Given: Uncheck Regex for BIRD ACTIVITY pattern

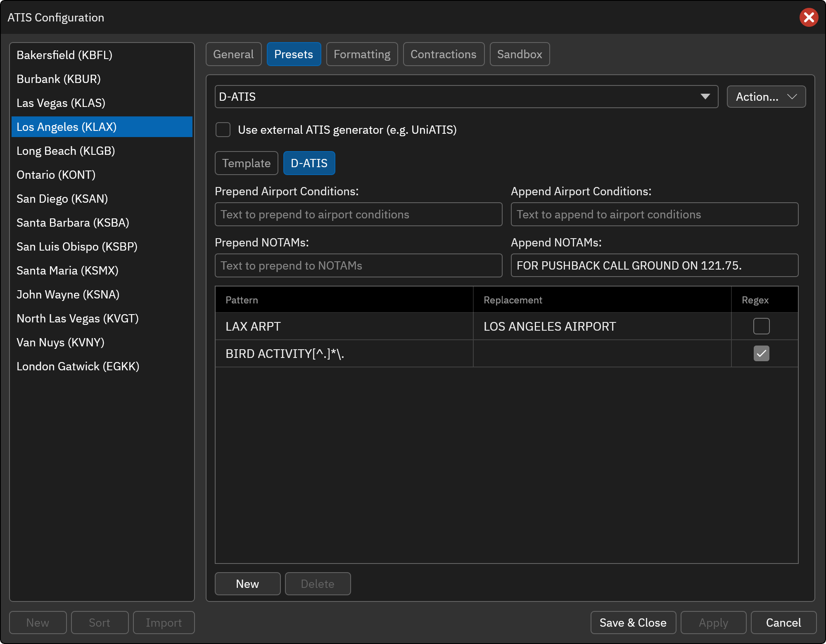Looking at the screenshot, I should coord(761,353).
